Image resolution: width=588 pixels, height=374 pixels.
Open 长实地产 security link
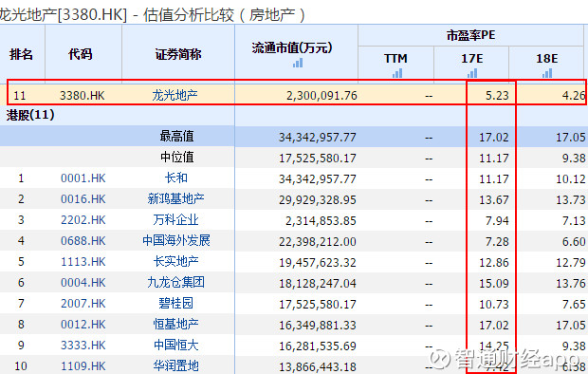click(175, 261)
